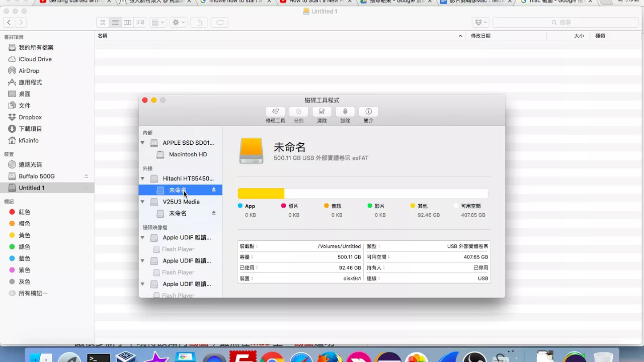This screenshot has width=644, height=362.
Task: Sort Finder list by Date Modified (修改日期)
Action: coord(506,36)
